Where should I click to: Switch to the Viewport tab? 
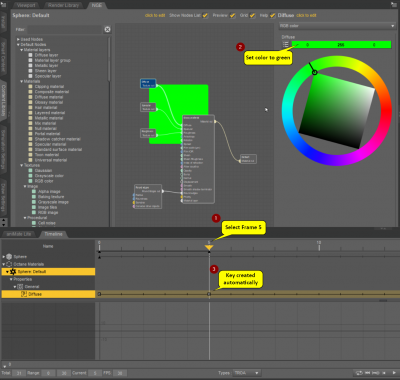tap(26, 5)
